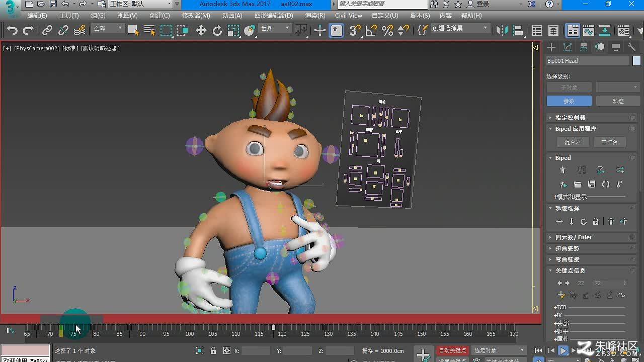This screenshot has width=644, height=362.
Task: Open 创建选择集 named selection dropdown
Action: click(460, 28)
